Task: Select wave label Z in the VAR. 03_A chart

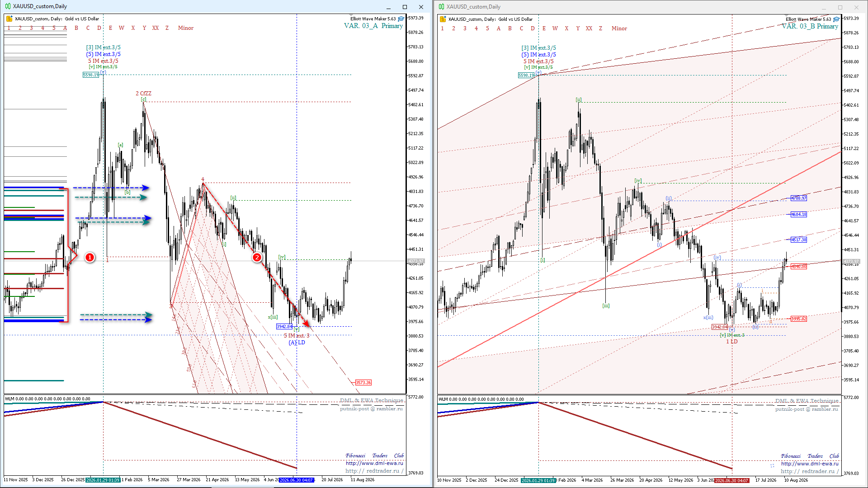Action: [x=167, y=28]
